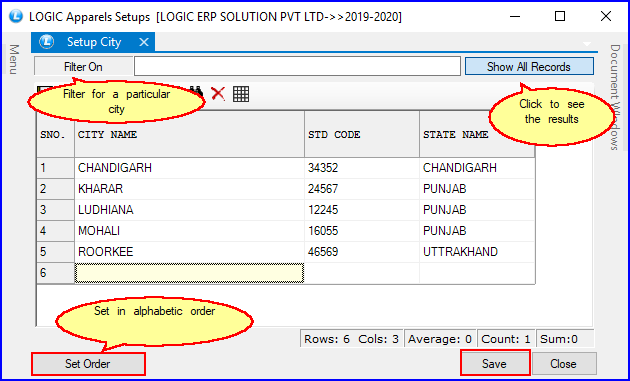Click STD code 34352
The width and height of the screenshot is (630, 381).
click(x=362, y=168)
